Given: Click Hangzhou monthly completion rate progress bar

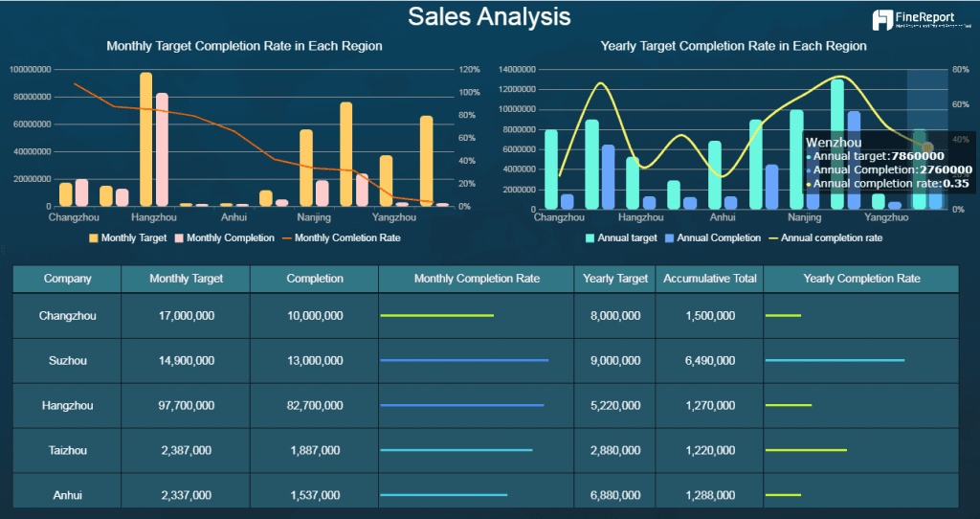Looking at the screenshot, I should click(462, 406).
